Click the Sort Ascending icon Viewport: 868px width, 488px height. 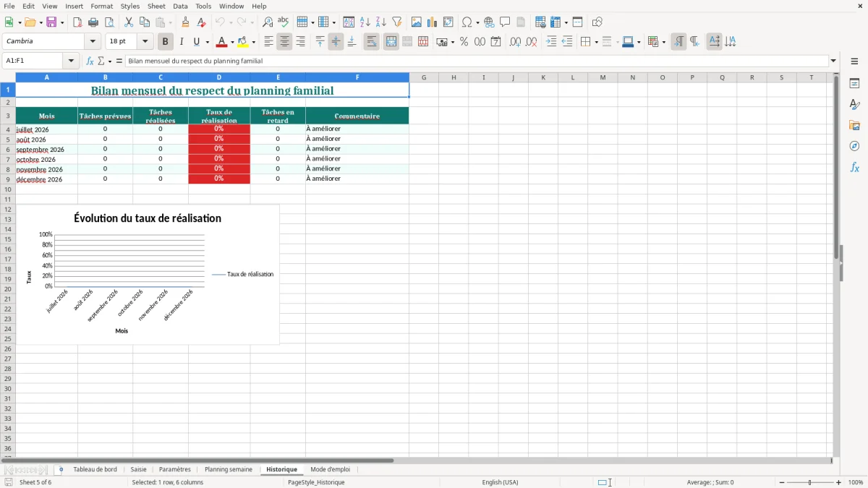(x=365, y=22)
